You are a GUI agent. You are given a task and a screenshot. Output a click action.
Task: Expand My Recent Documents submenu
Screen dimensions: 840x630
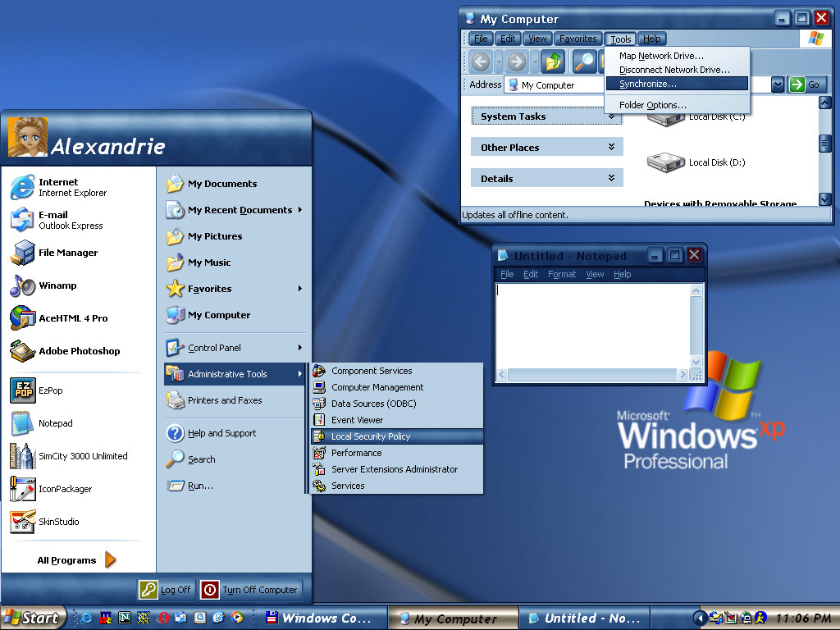(300, 210)
